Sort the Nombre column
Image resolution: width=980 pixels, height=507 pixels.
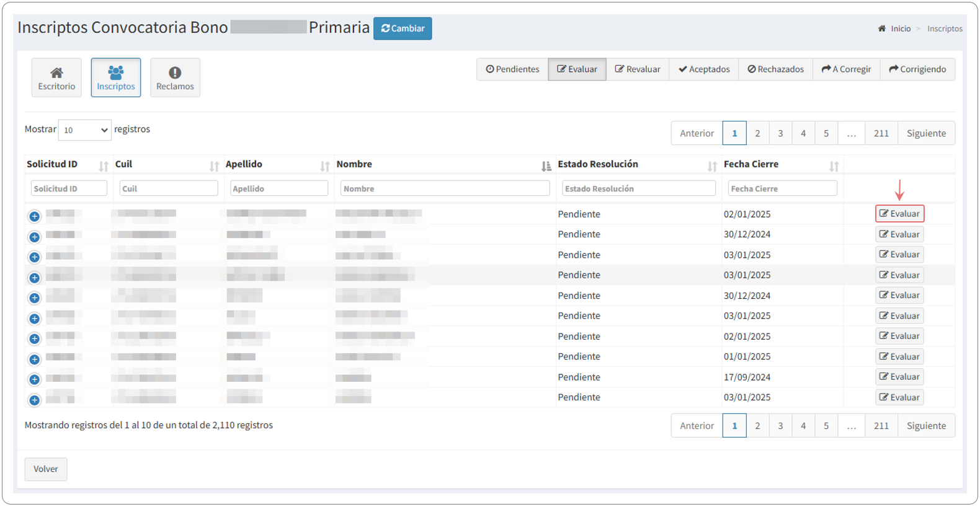point(546,166)
